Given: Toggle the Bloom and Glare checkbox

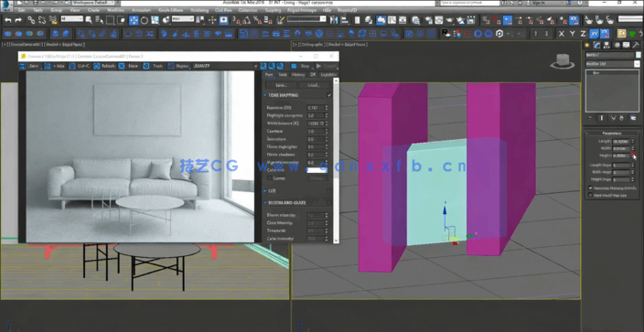Looking at the screenshot, I should [329, 203].
